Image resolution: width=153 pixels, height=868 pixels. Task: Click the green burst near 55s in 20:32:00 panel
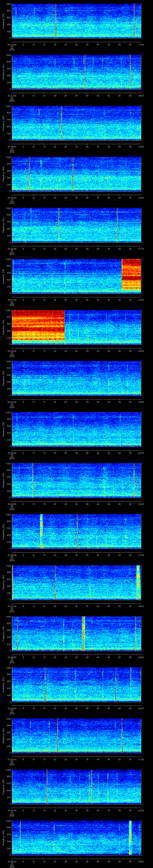(130, 838)
